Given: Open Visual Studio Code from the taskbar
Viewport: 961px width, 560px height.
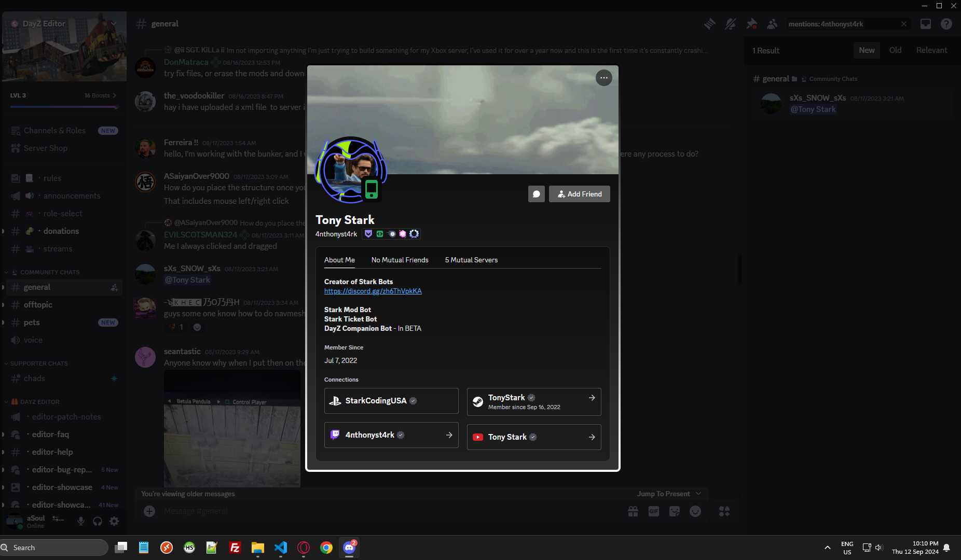Looking at the screenshot, I should [x=281, y=548].
